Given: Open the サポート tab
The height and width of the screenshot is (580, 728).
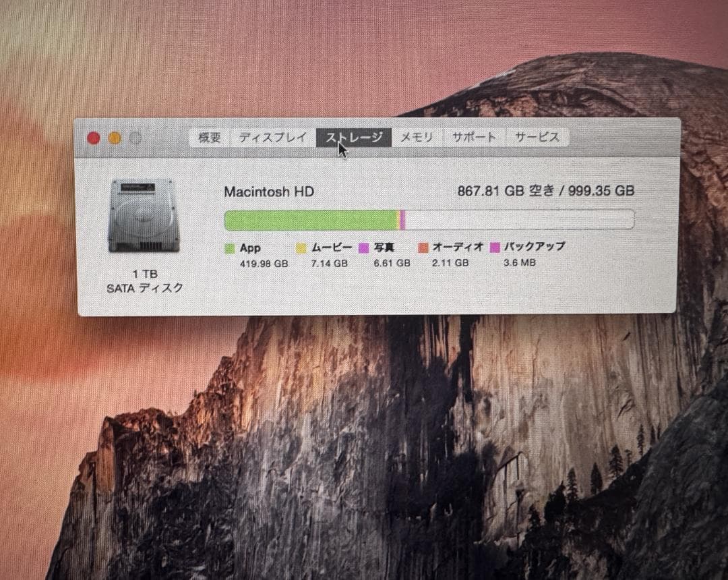Looking at the screenshot, I should (474, 137).
